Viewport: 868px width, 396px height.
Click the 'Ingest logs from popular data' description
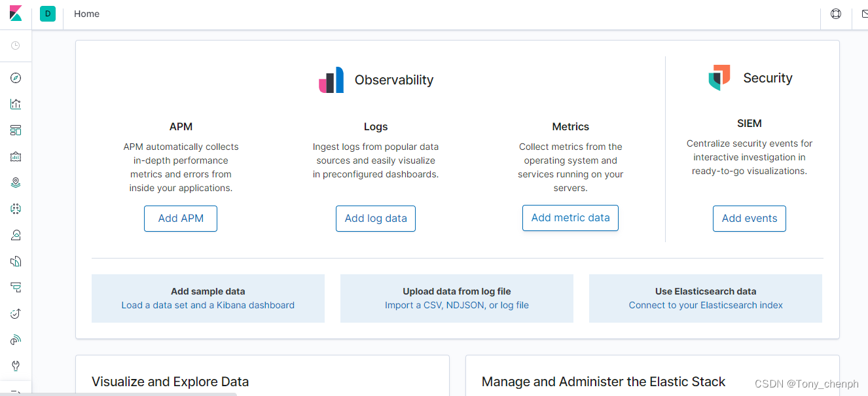click(376, 160)
